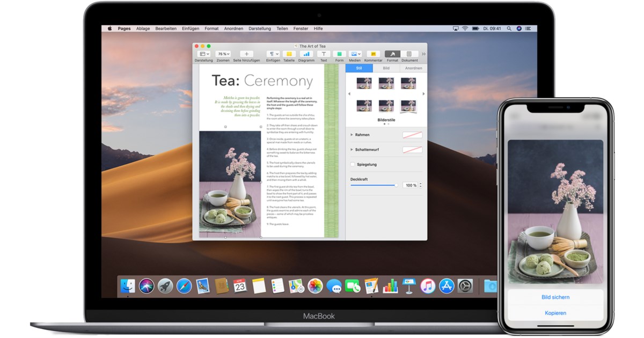
Task: Click the Deckkraft opacity slider
Action: pos(374,185)
